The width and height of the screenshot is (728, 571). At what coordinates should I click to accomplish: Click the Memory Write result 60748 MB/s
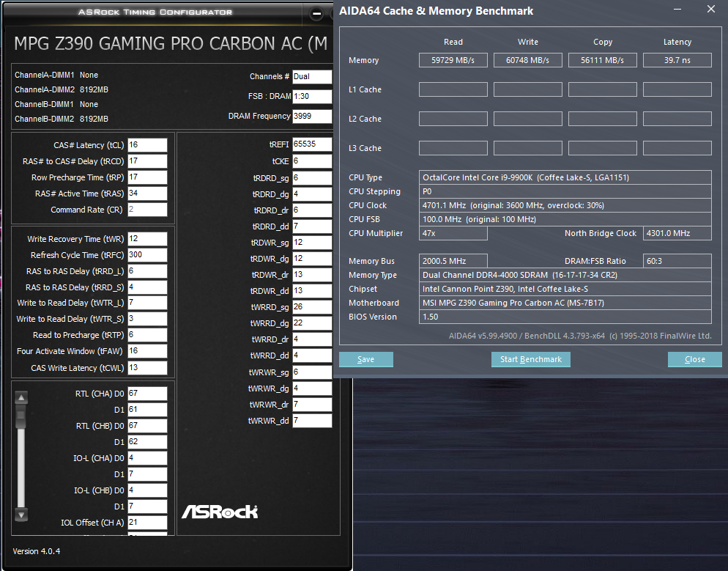528,60
